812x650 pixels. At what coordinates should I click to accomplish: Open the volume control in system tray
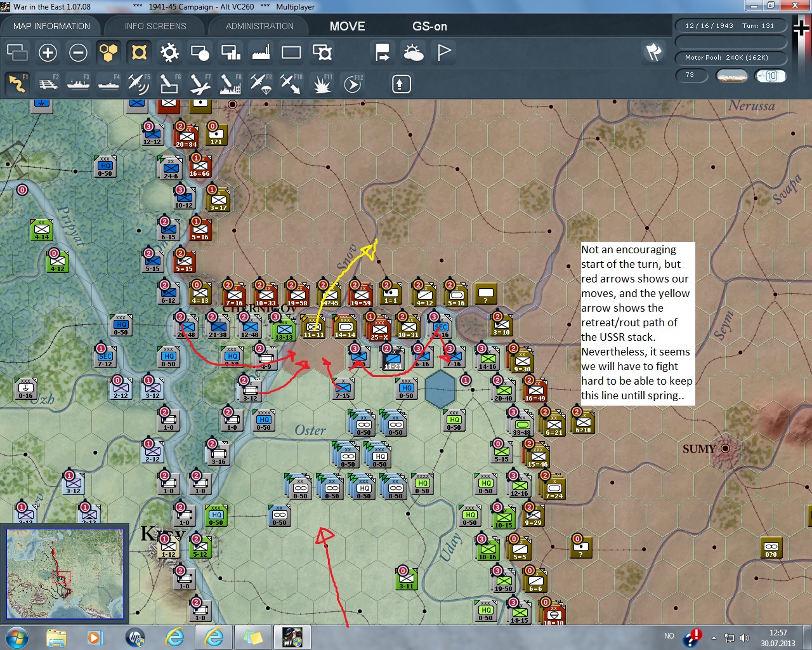[744, 638]
